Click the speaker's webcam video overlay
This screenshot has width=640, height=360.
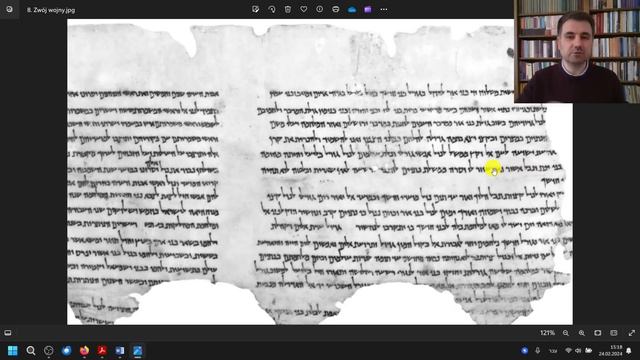pyautogui.click(x=577, y=51)
